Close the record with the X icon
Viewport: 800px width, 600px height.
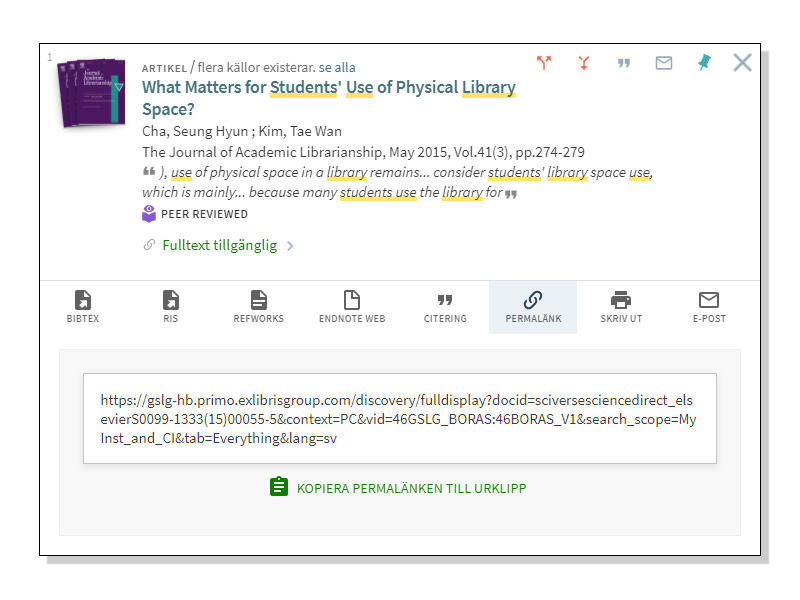742,63
